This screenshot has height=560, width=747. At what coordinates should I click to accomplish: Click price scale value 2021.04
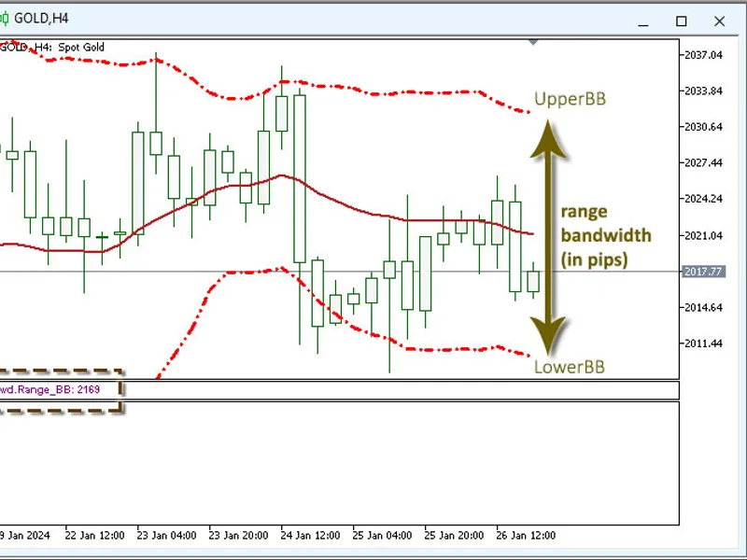pyautogui.click(x=703, y=235)
